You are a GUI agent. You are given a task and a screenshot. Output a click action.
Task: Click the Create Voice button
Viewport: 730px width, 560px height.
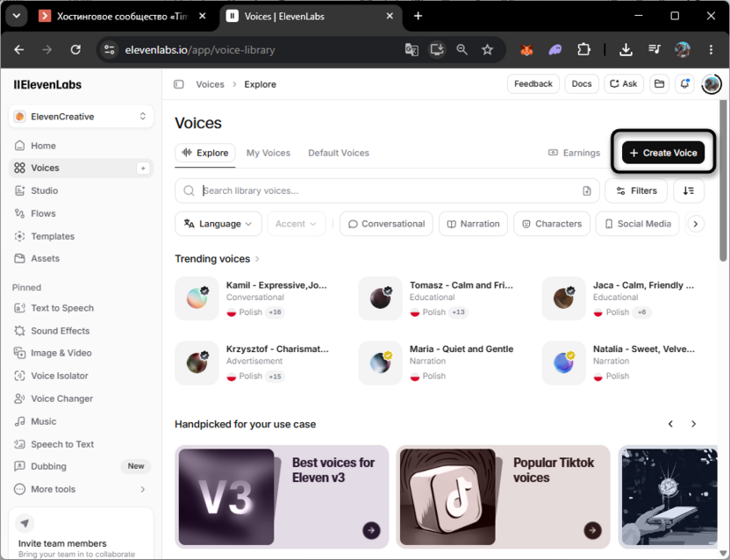click(x=663, y=153)
